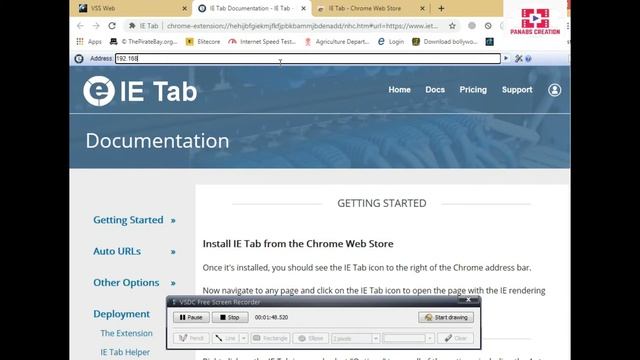640x360 pixels.
Task: Expand Getting Started using its chevron
Action: [x=173, y=221]
